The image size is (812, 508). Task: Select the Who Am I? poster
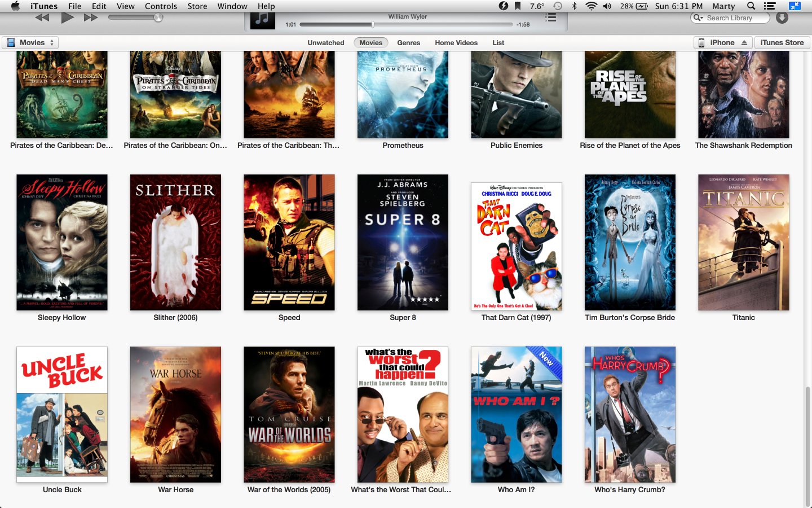point(517,414)
